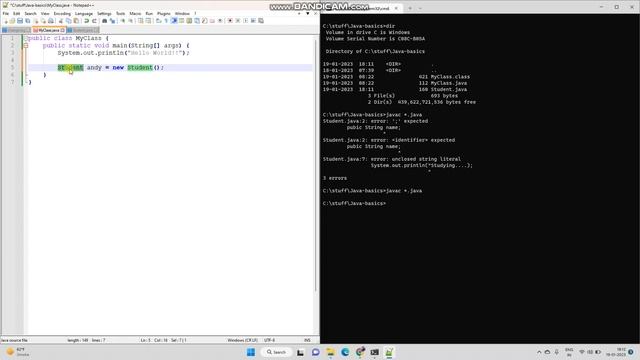This screenshot has height=360, width=640.
Task: Click the Save Recorded Macro icon
Action: pos(261,20)
